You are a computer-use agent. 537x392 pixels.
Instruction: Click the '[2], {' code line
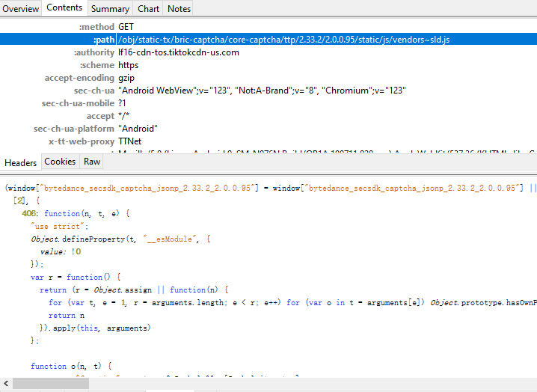pyautogui.click(x=27, y=200)
